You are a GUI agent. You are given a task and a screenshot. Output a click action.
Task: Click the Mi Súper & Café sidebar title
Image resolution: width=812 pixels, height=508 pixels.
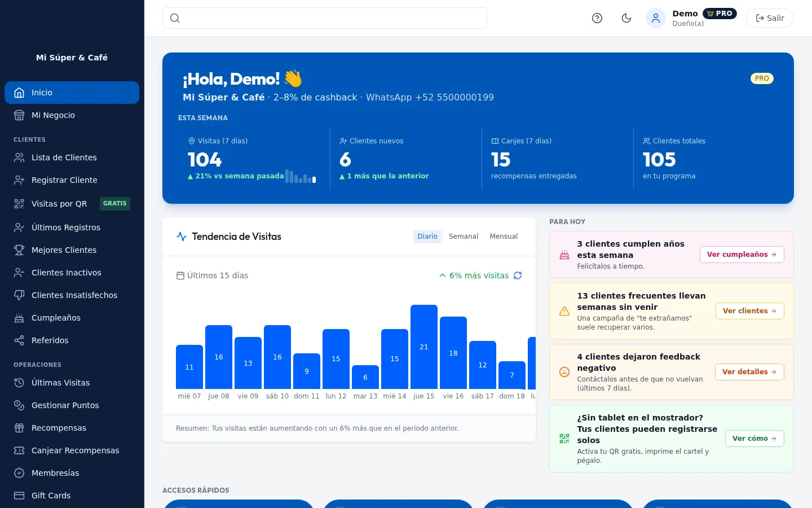(72, 58)
